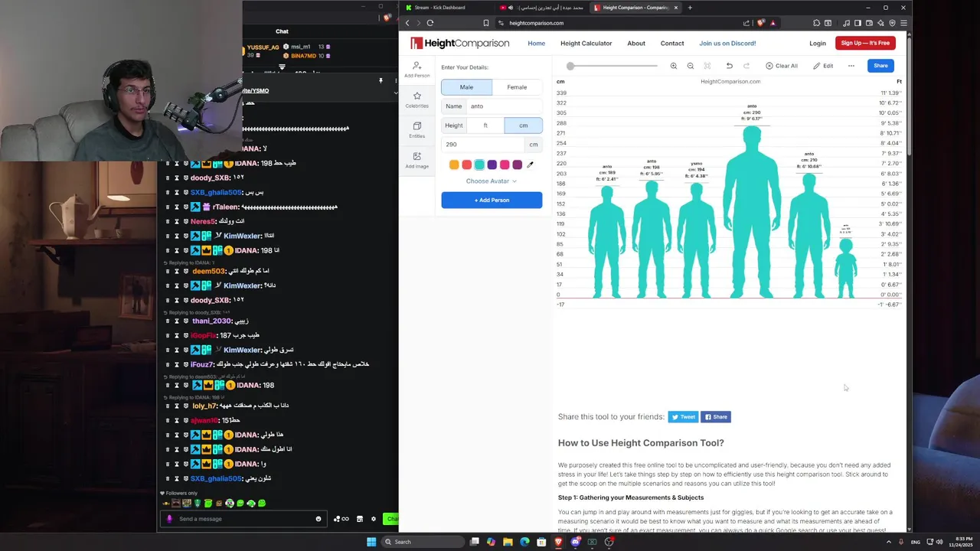This screenshot has width=980, height=551.
Task: Click Clear All in chart toolbar
Action: pyautogui.click(x=782, y=66)
